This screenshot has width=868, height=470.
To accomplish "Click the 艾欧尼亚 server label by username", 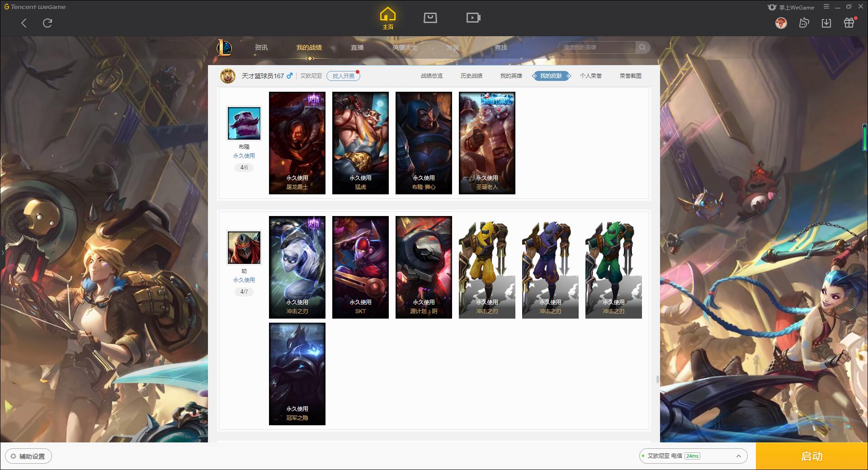I will 311,76.
